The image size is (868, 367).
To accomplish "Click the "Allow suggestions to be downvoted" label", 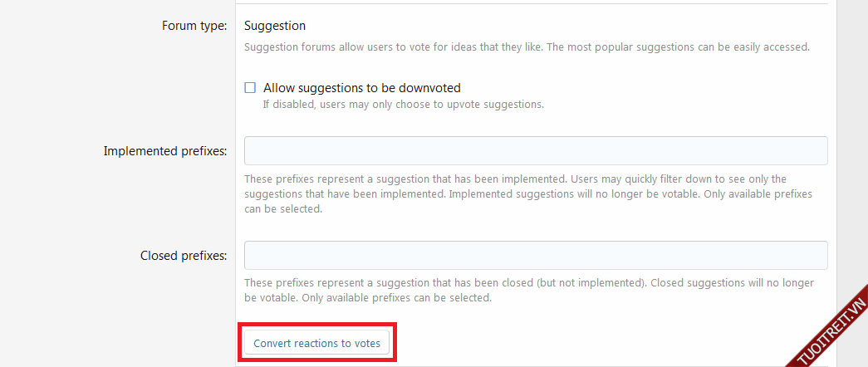I will click(x=361, y=88).
